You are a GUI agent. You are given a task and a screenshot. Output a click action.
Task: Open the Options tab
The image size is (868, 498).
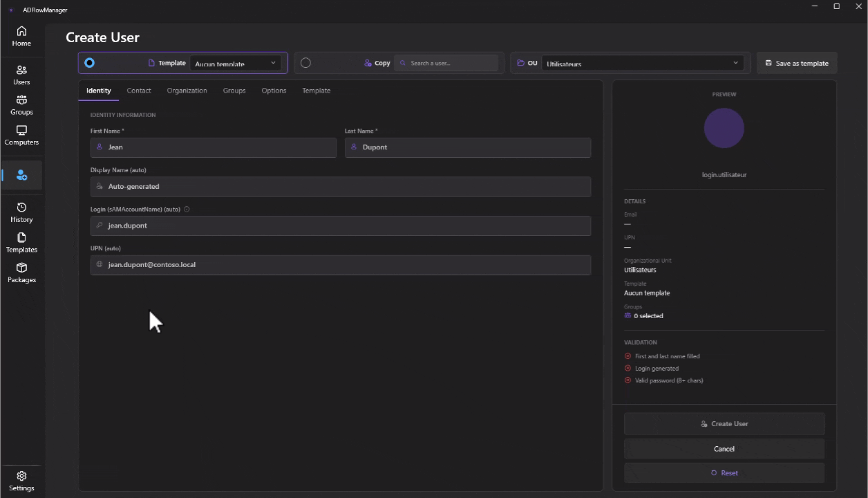274,91
